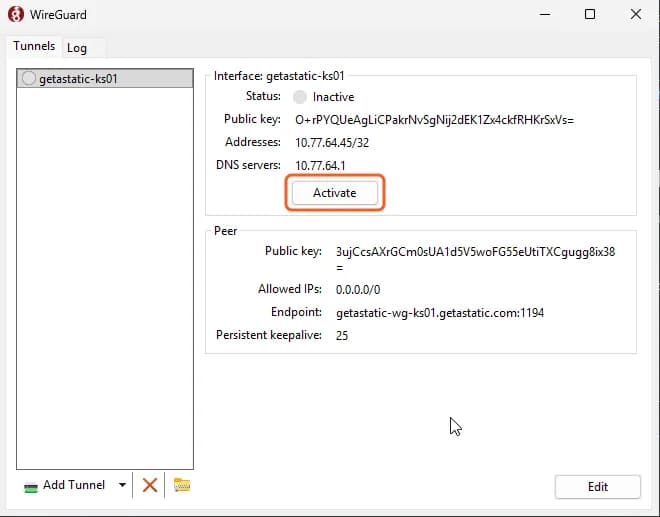Image resolution: width=660 pixels, height=517 pixels.
Task: Click the Edit button
Action: (597, 487)
